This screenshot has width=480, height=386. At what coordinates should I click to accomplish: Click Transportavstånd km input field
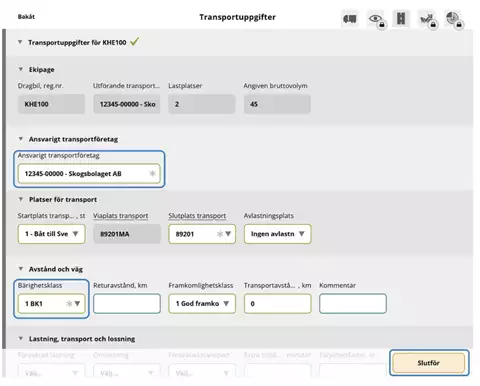[277, 303]
